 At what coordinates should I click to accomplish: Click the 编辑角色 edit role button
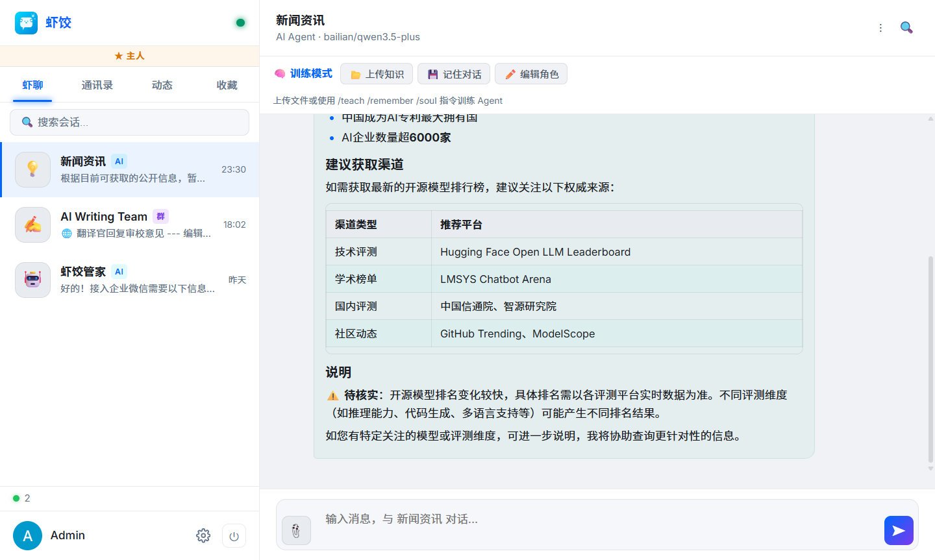(x=531, y=74)
